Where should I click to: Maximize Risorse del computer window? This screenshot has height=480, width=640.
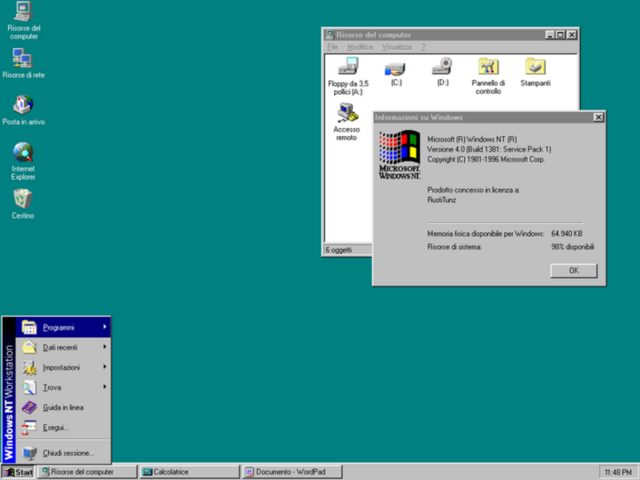(x=560, y=35)
